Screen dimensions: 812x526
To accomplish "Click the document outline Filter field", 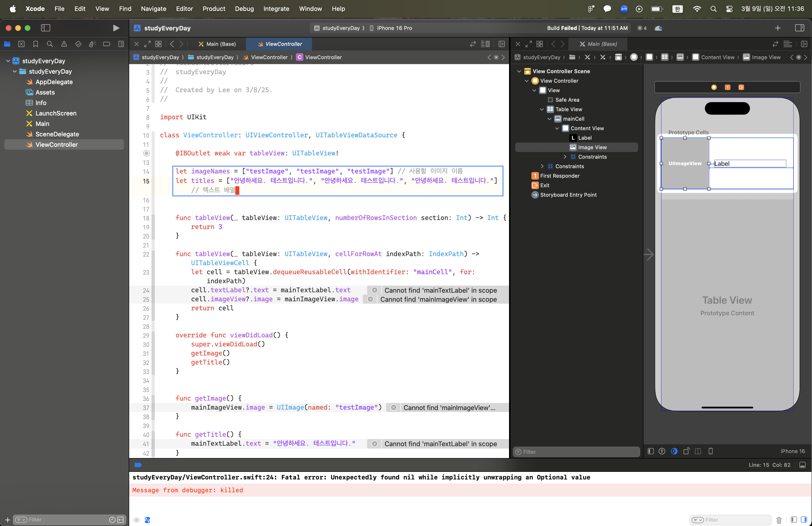I will [576, 452].
